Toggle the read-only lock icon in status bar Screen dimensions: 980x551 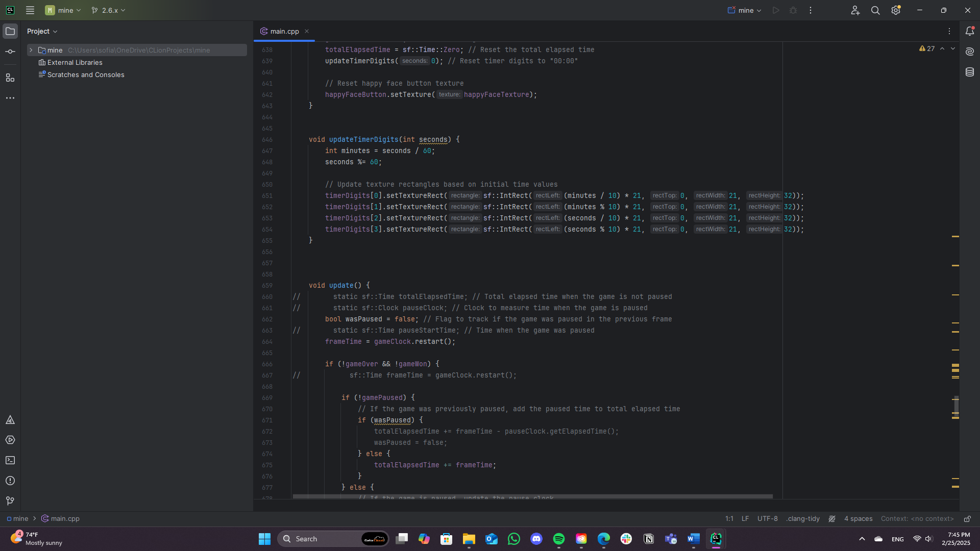point(967,518)
